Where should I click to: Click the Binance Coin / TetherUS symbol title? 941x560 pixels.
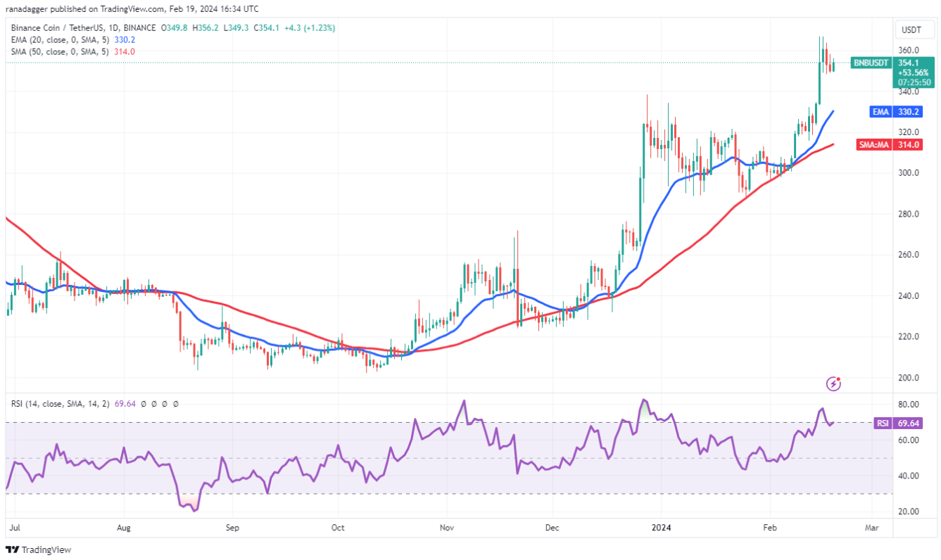coord(84,28)
